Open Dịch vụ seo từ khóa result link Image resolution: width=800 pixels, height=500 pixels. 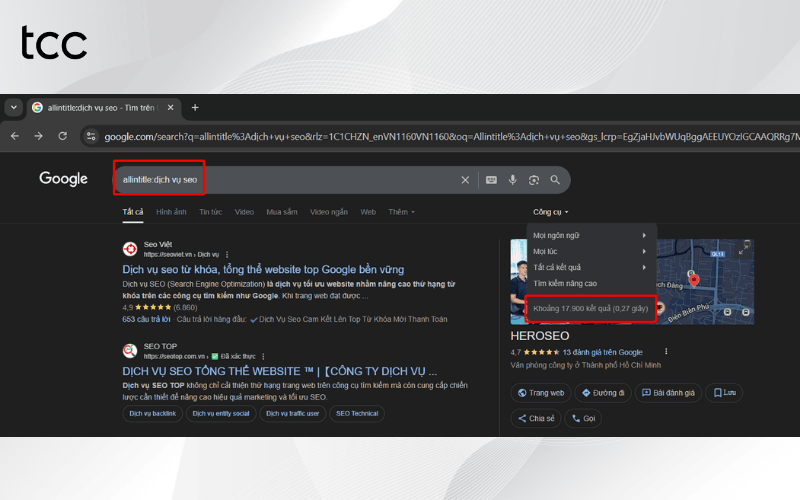[x=263, y=269]
